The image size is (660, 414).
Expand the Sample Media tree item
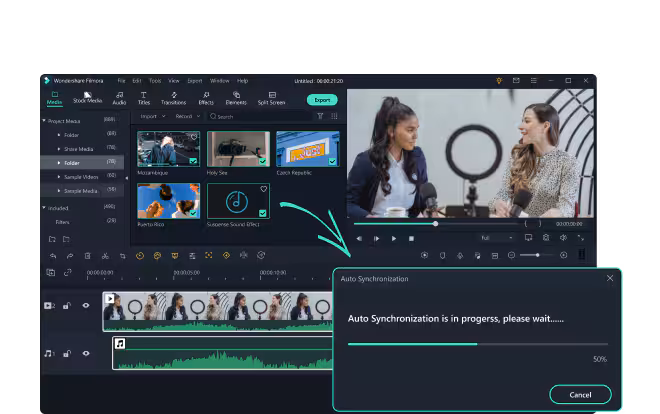(x=59, y=191)
